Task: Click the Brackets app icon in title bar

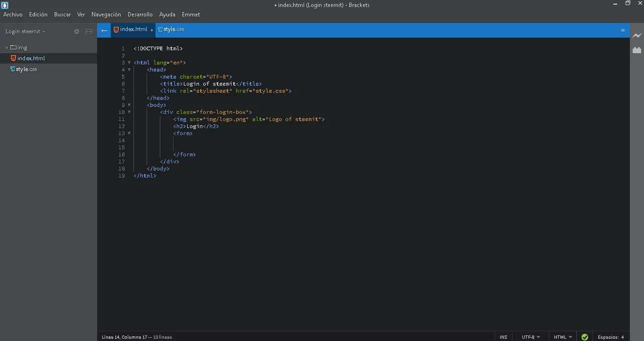Action: coord(5,5)
